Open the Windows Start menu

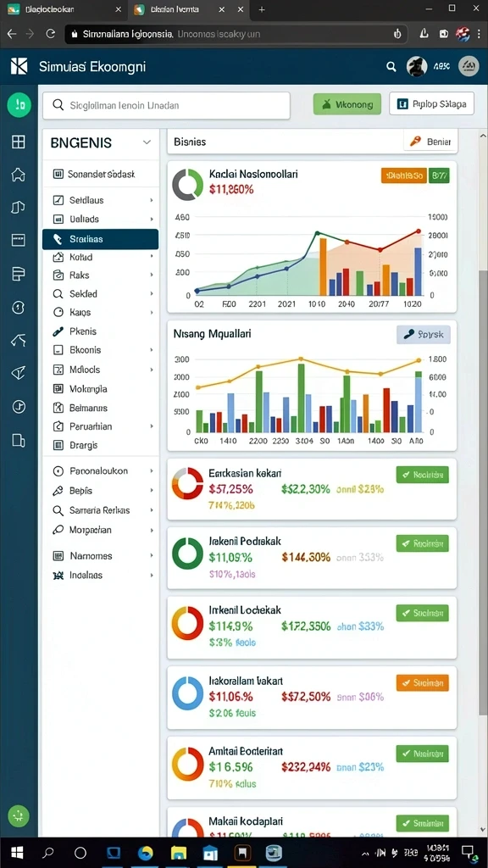tap(18, 853)
